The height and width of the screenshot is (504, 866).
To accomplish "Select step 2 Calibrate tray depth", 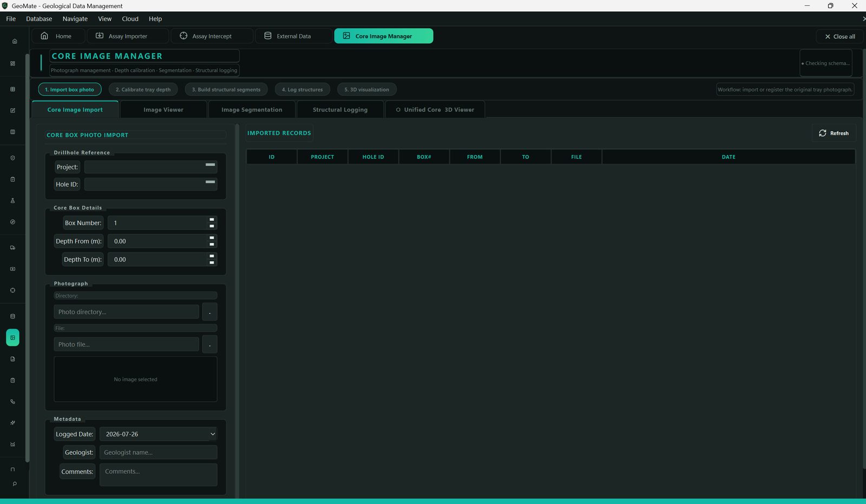I will (x=143, y=90).
